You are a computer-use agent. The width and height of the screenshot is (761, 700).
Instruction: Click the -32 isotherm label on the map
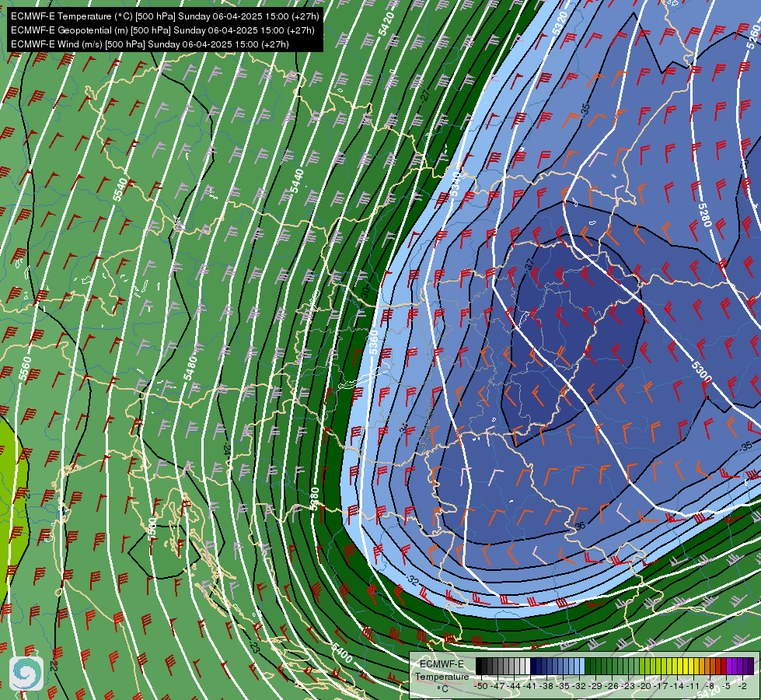pos(413,580)
